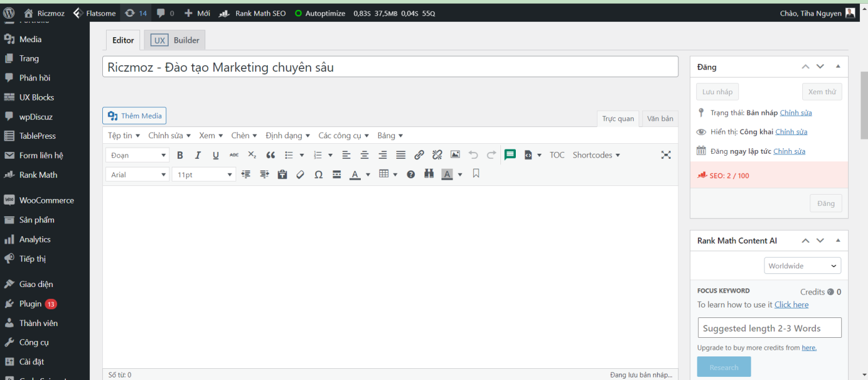Open Chèn insert menu
This screenshot has height=380, width=868.
tap(244, 135)
